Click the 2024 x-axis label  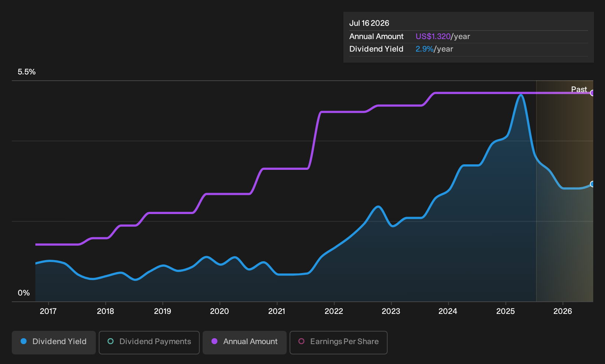pos(448,311)
